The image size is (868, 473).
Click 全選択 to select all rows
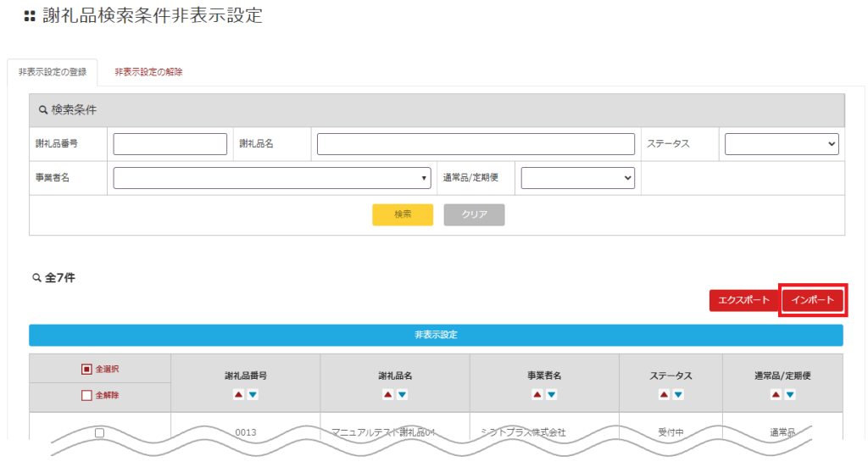pyautogui.click(x=99, y=370)
